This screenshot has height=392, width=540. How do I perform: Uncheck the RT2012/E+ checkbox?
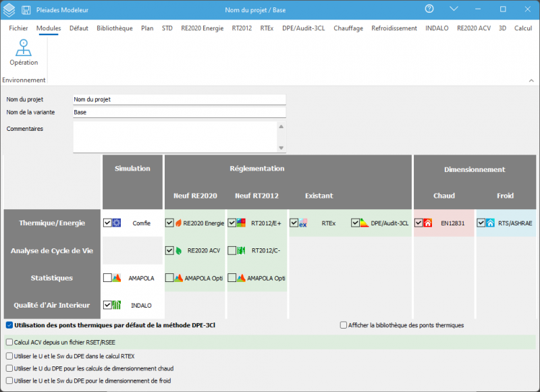(232, 223)
